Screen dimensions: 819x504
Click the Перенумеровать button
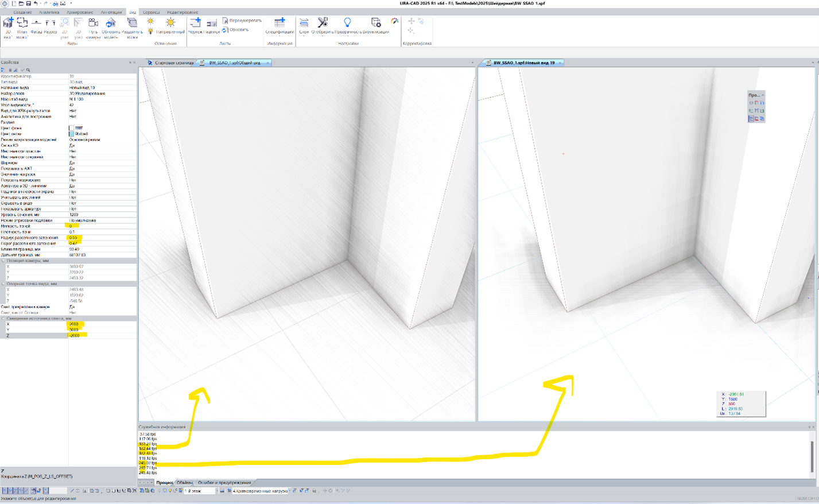tap(242, 21)
